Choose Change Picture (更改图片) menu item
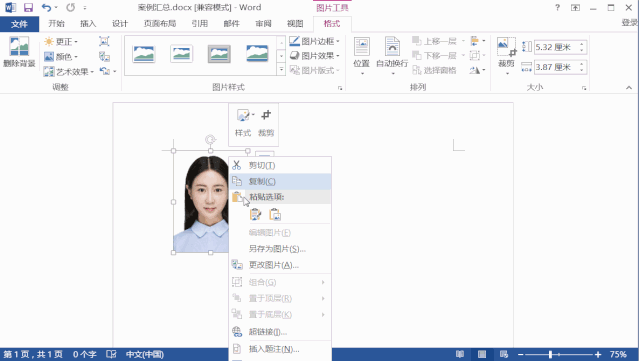 [280, 265]
